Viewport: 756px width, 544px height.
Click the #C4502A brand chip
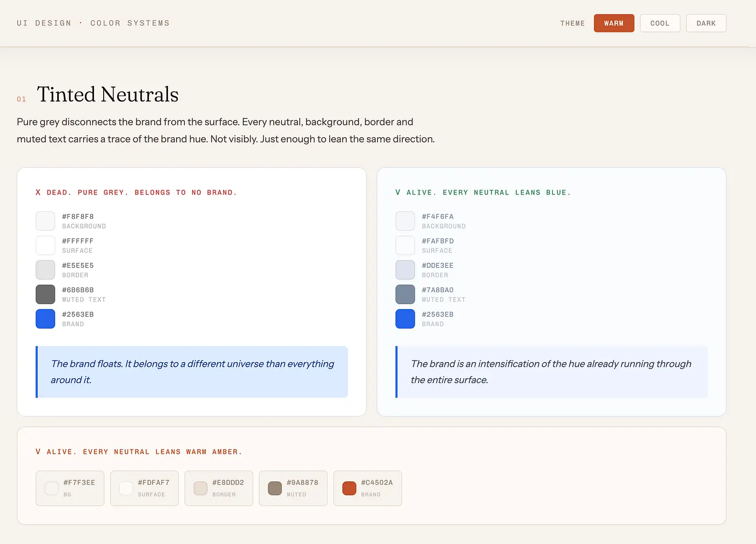pyautogui.click(x=367, y=488)
